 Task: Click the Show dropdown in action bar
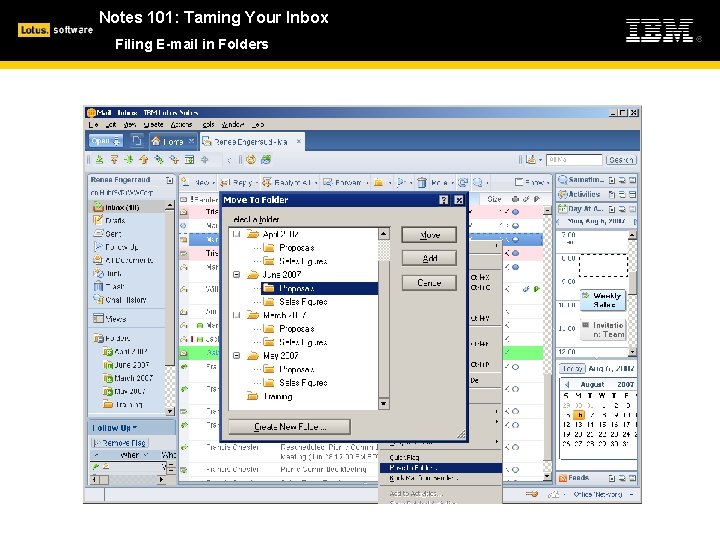pyautogui.click(x=532, y=182)
